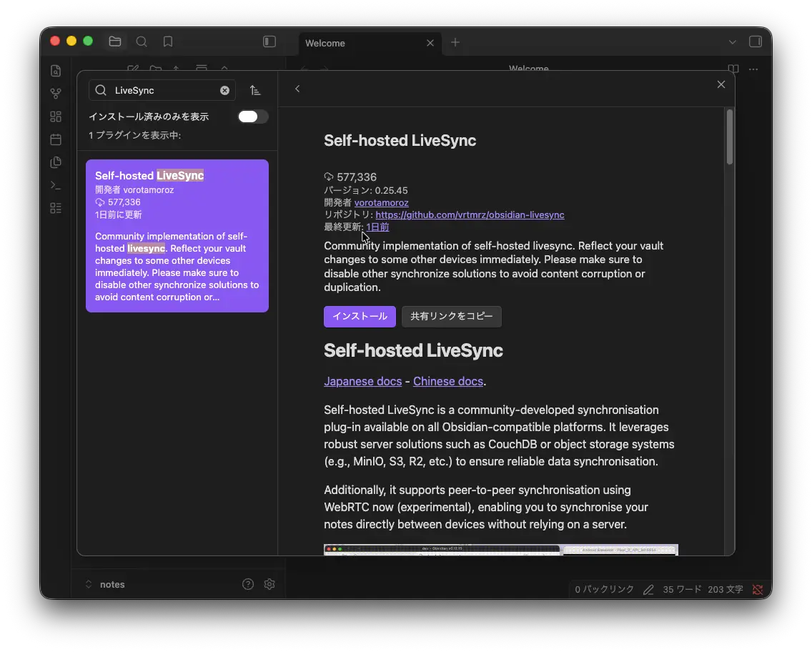Click the 203 文字 character count
The width and height of the screenshot is (812, 652).
(x=725, y=589)
